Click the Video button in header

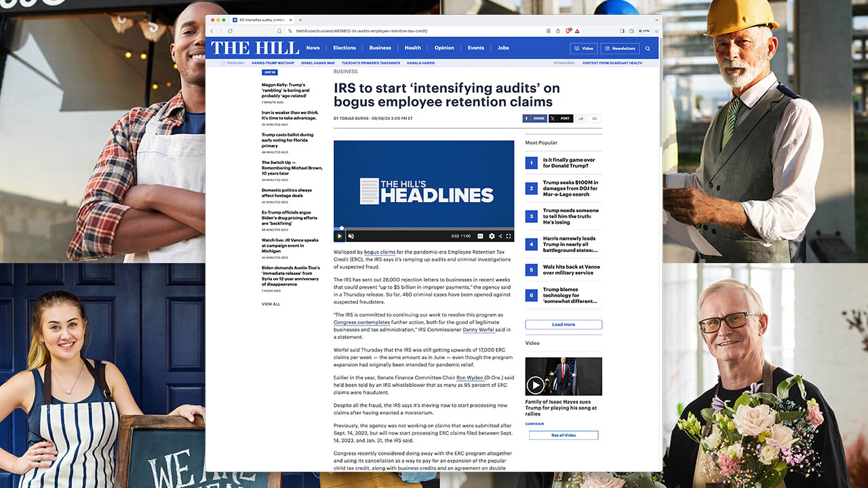[584, 48]
